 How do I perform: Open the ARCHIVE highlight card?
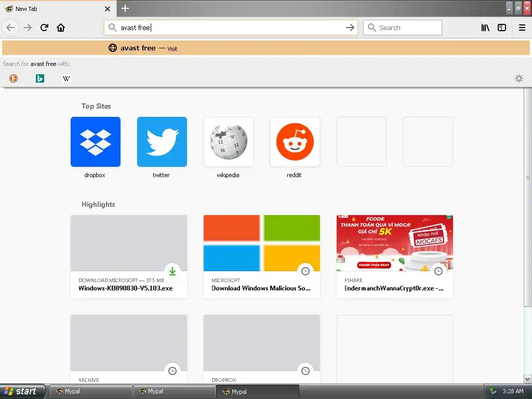(129, 349)
